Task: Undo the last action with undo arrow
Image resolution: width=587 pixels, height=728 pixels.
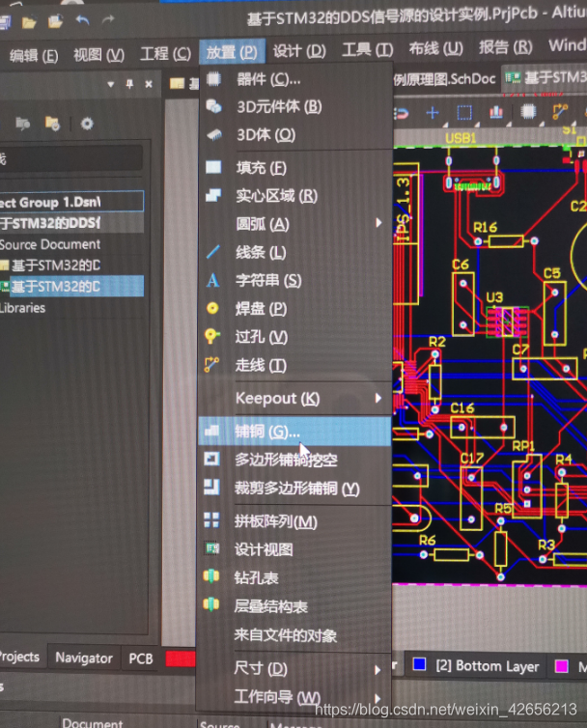Action: tap(82, 20)
